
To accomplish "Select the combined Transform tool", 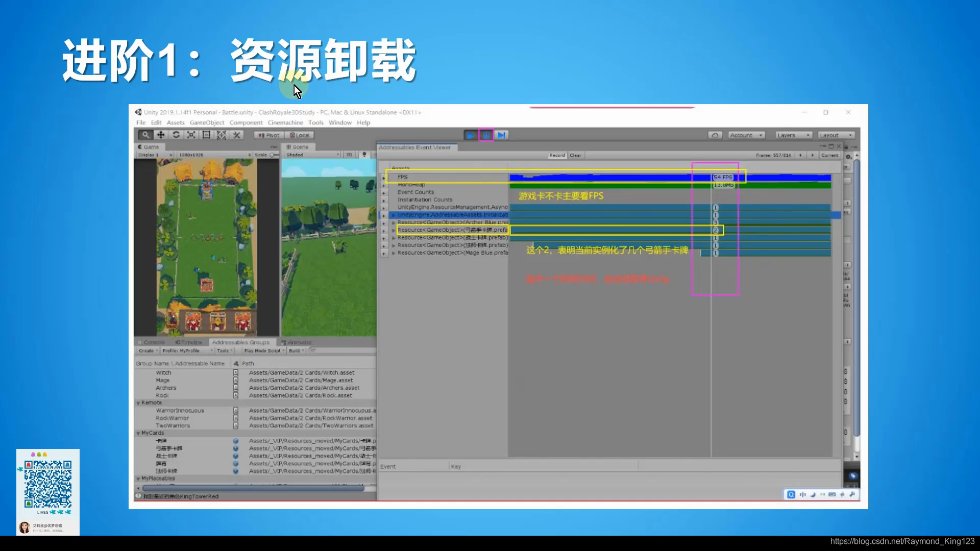I will point(222,135).
